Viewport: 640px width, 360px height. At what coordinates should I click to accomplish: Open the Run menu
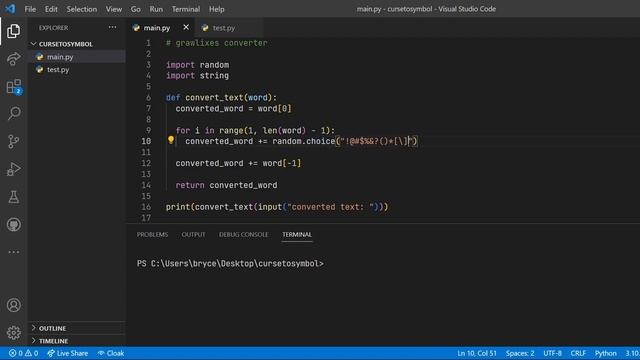click(156, 9)
